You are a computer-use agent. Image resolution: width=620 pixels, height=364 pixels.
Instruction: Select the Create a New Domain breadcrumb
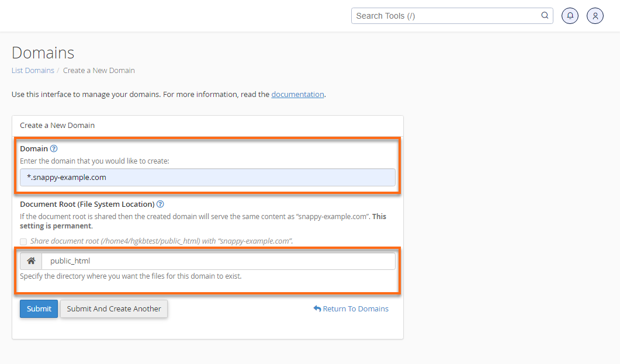99,70
